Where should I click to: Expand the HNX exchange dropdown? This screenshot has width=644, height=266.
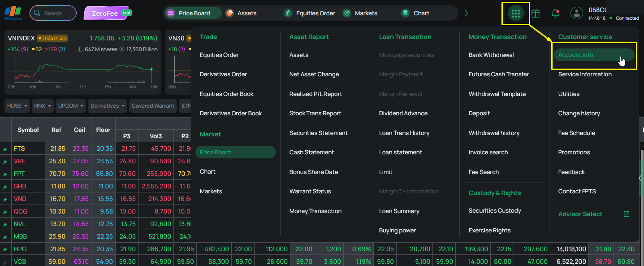[43, 106]
